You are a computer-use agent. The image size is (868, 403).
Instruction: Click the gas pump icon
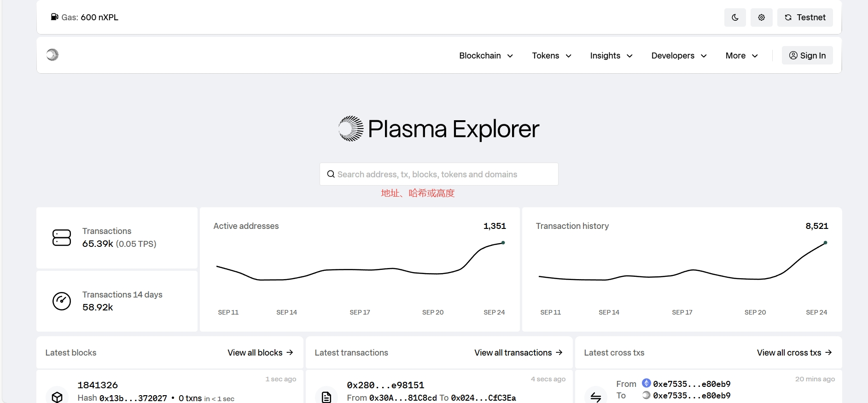54,17
